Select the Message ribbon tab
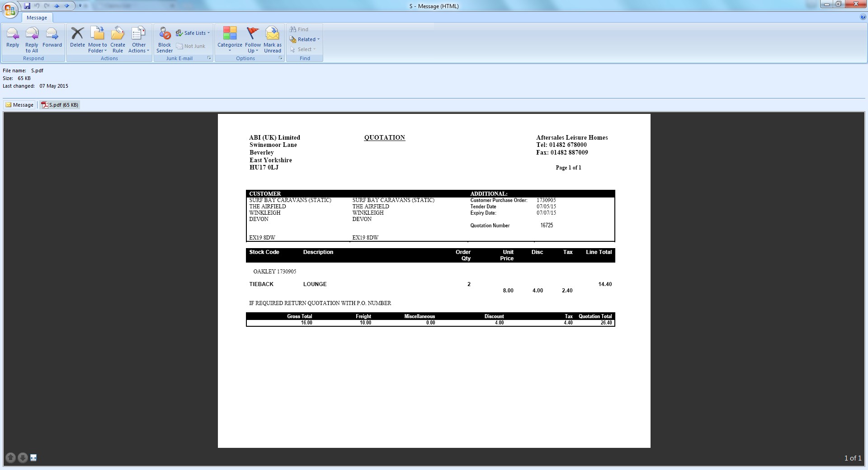This screenshot has height=470, width=868. click(x=37, y=18)
